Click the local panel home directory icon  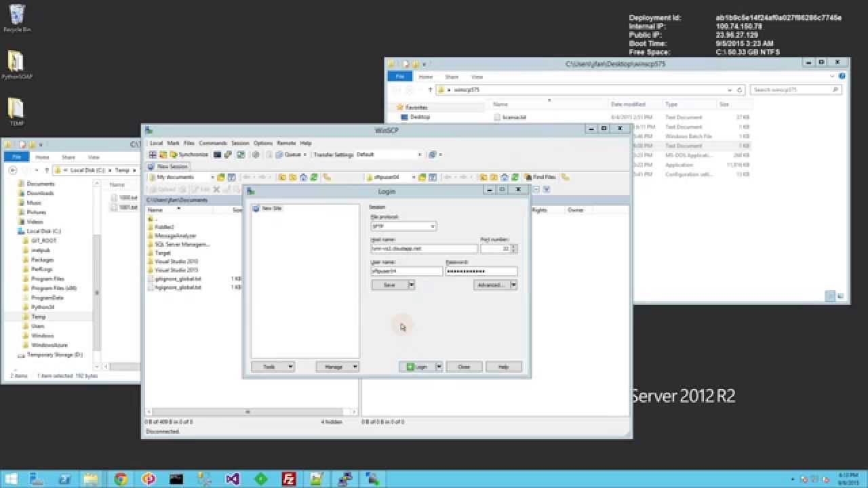(x=303, y=177)
